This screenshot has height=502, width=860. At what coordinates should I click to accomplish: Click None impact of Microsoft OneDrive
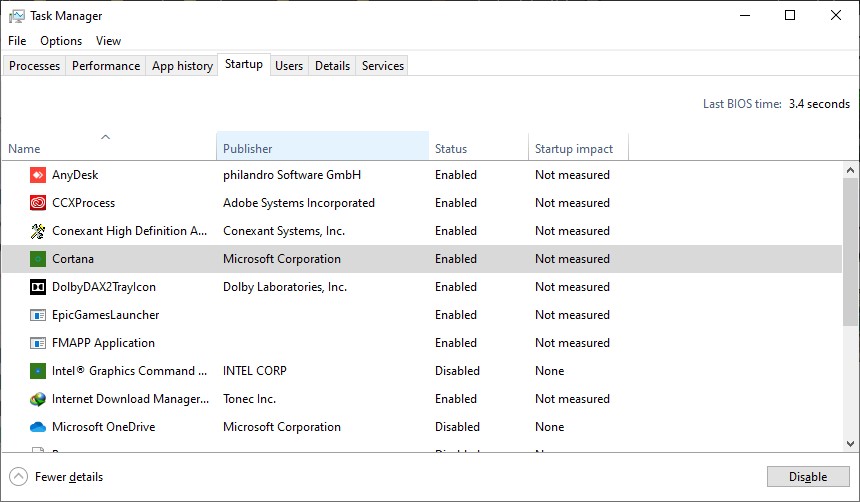[x=550, y=427]
